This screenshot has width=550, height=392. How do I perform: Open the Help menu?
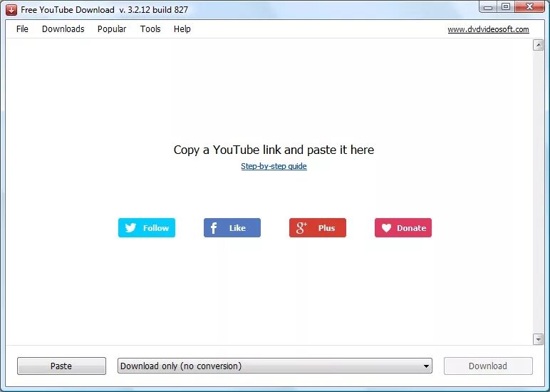coord(182,29)
